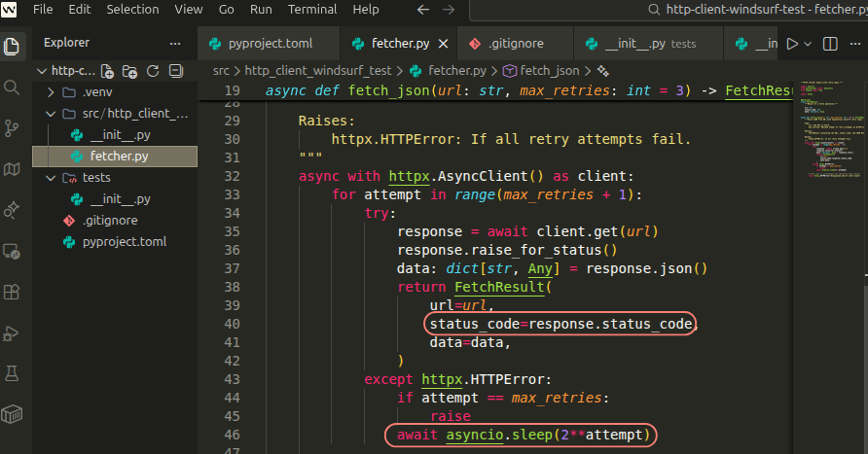Open Explorer more actions menu
Viewport: 868px width, 454px height.
tap(175, 43)
